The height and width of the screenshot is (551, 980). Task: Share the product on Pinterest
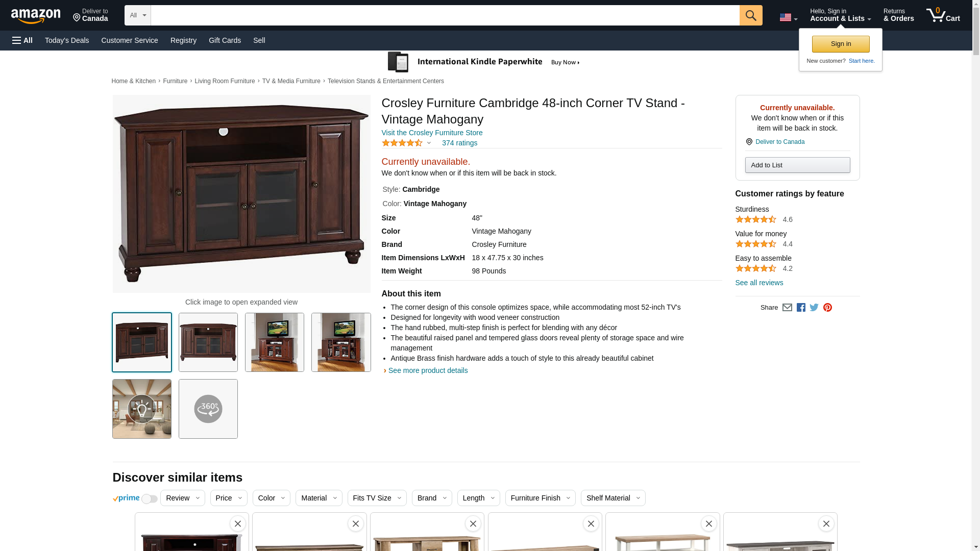click(x=827, y=308)
